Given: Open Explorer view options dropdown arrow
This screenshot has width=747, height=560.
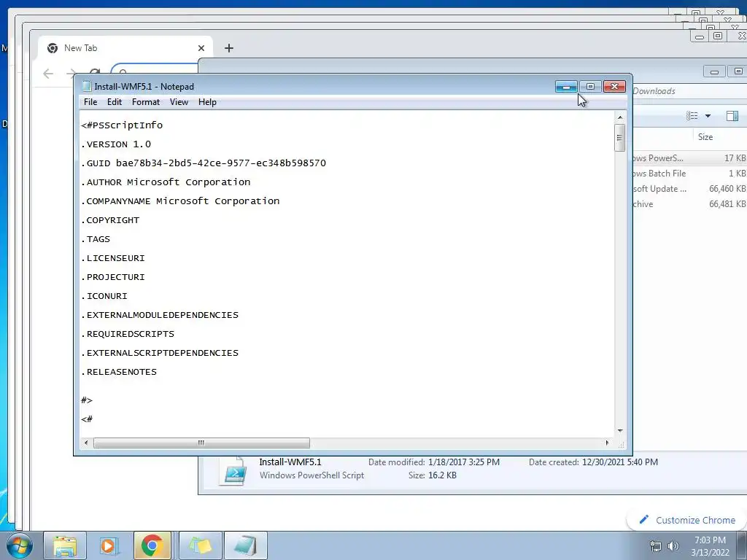Looking at the screenshot, I should click(708, 116).
